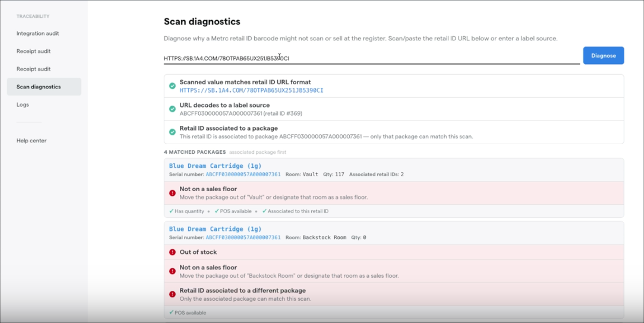
Task: Select Scan diagnostics in sidebar
Action: pyautogui.click(x=44, y=87)
